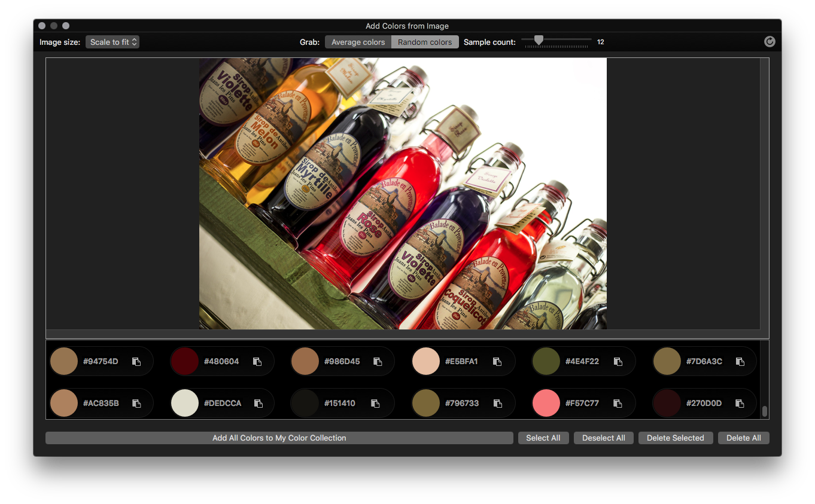Switch grab mode to Random colors
Viewport: 815px width, 504px height.
pyautogui.click(x=425, y=42)
